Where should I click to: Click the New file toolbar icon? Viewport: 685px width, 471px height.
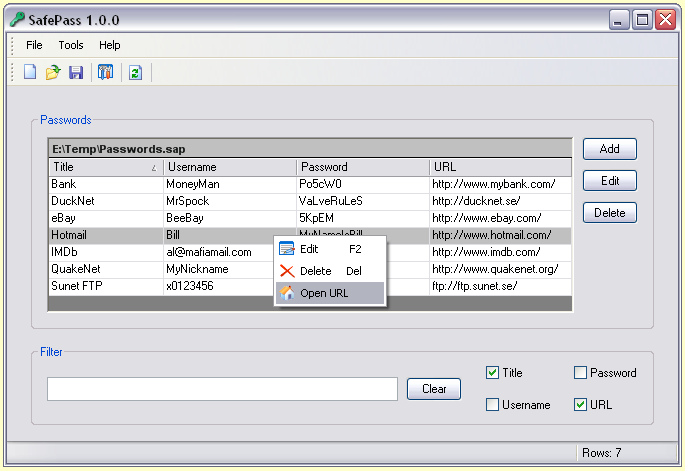pyautogui.click(x=30, y=72)
